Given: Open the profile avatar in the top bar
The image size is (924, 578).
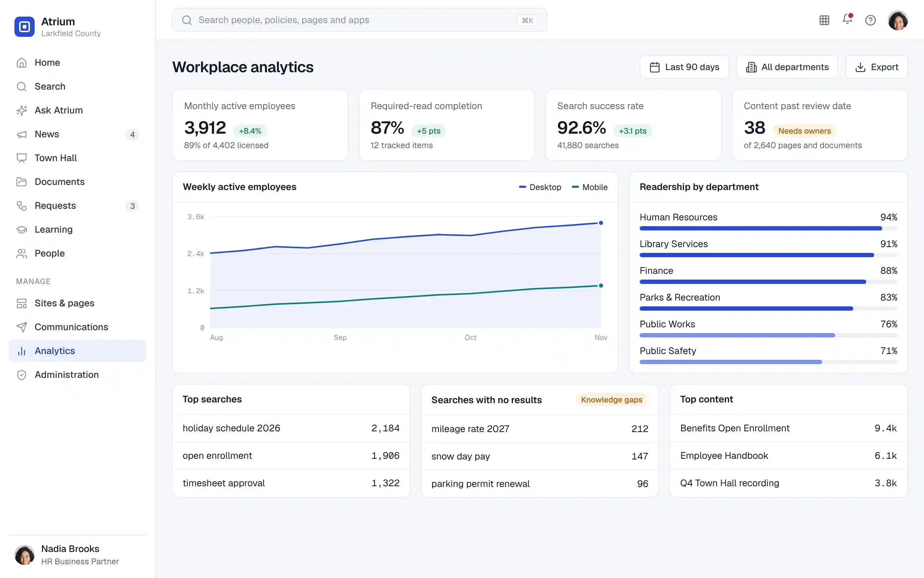Looking at the screenshot, I should point(898,20).
